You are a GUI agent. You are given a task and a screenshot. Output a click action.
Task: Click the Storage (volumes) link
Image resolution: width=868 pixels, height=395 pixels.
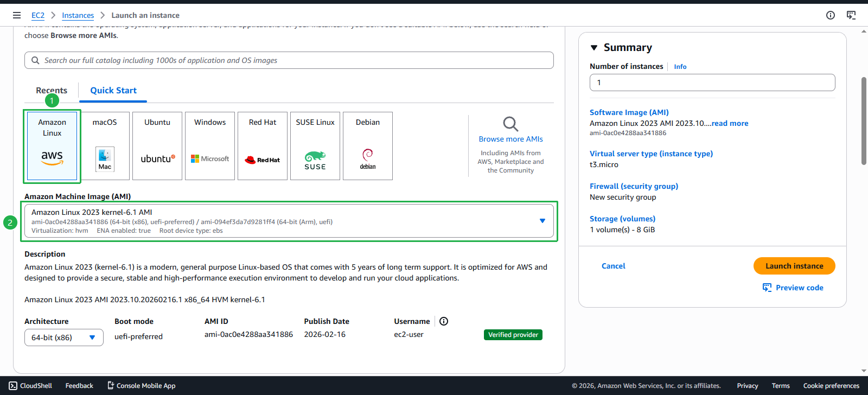click(x=622, y=219)
